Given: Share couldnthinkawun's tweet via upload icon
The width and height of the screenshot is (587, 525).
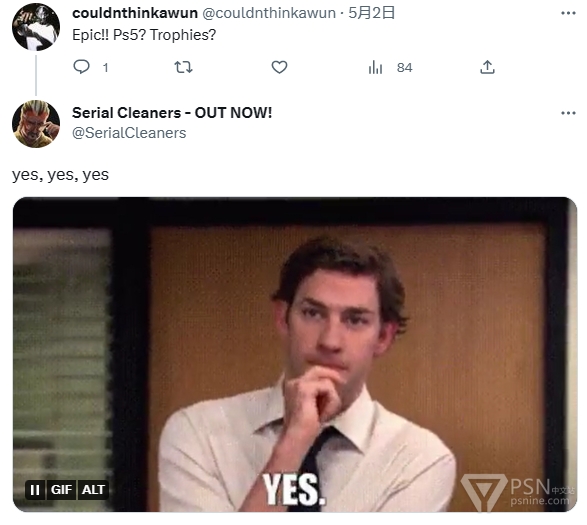Looking at the screenshot, I should [x=487, y=67].
